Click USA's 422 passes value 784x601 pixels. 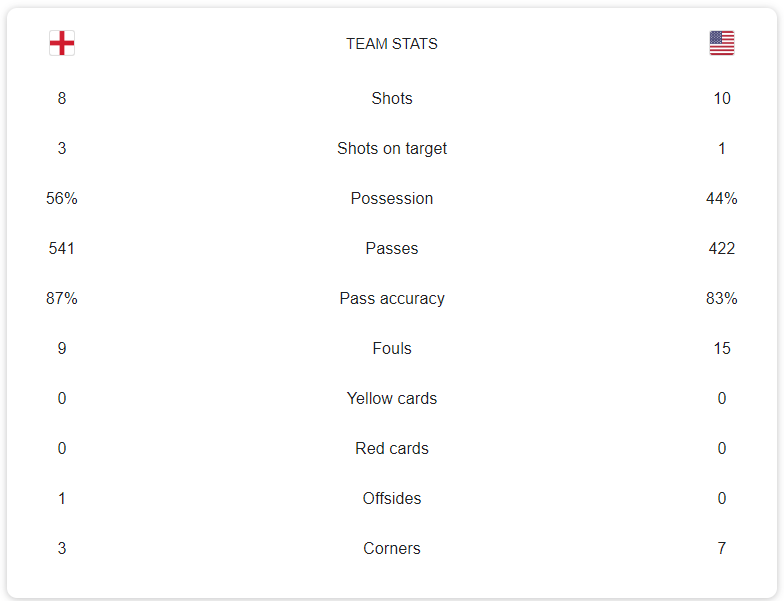722,248
